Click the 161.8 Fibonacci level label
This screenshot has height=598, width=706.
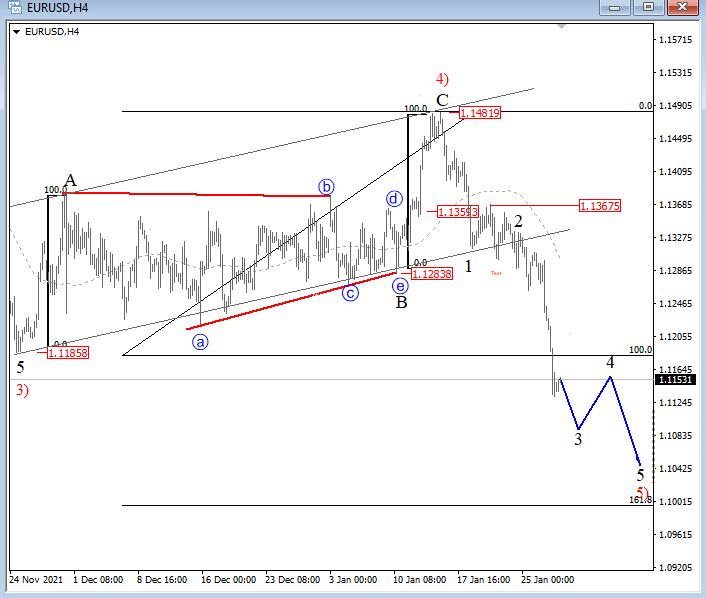click(x=640, y=500)
